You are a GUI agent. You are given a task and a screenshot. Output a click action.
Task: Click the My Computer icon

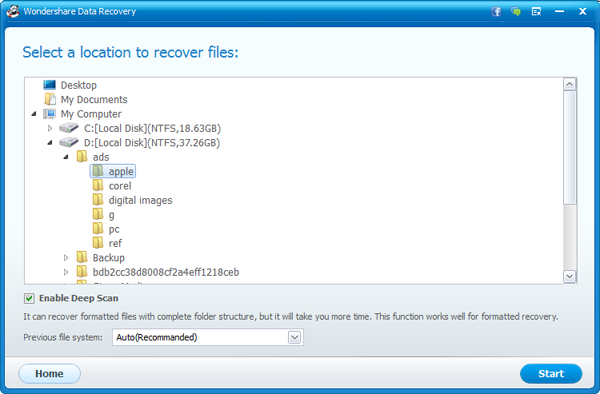49,114
